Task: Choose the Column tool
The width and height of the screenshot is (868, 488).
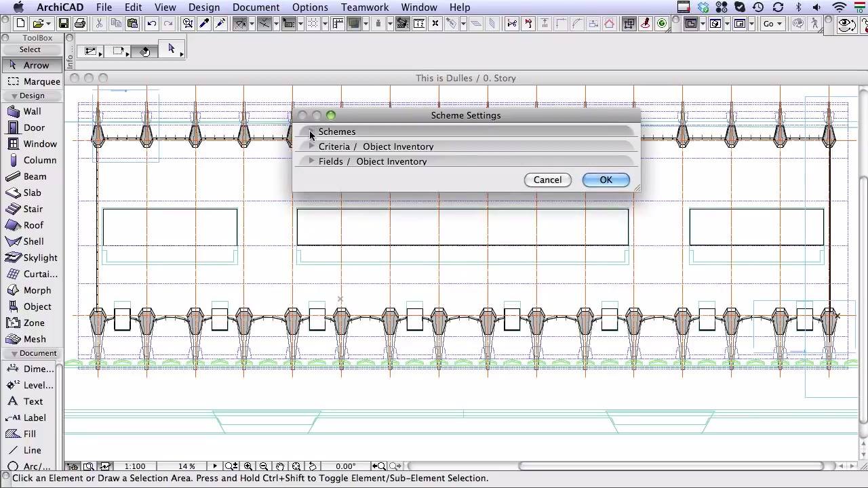Action: (32, 160)
